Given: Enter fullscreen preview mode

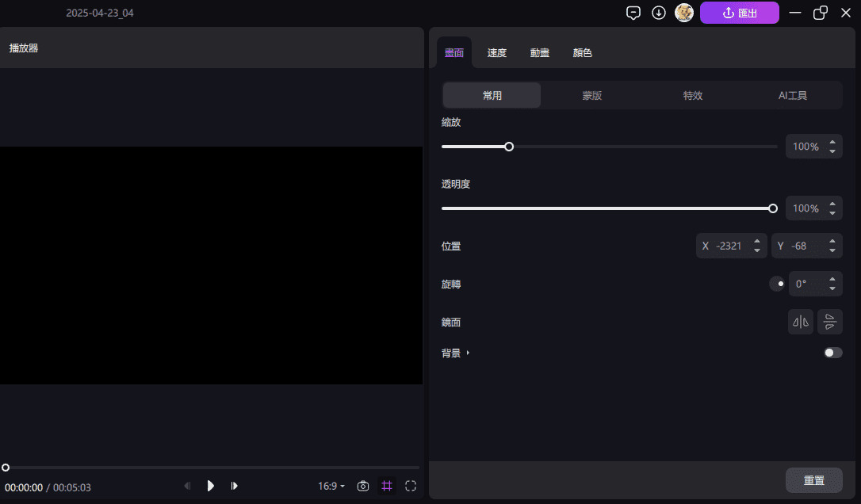Looking at the screenshot, I should (x=411, y=486).
